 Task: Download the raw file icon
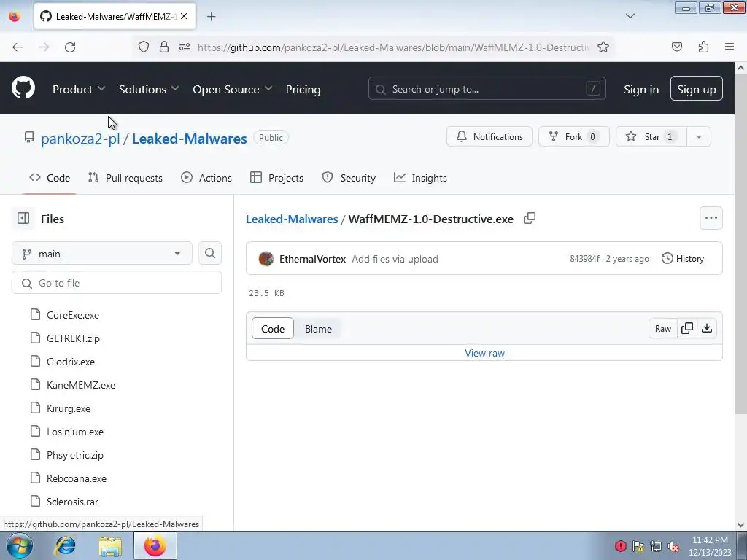coord(707,328)
